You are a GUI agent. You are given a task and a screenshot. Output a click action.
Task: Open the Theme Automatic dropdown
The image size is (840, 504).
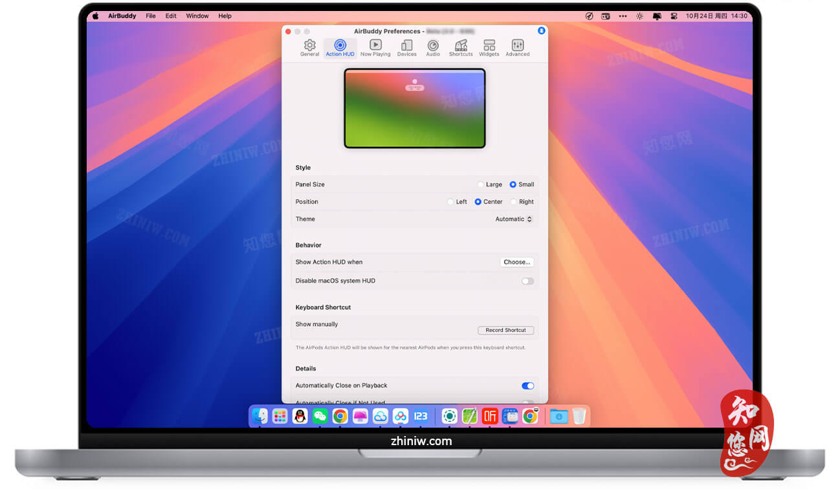(514, 219)
